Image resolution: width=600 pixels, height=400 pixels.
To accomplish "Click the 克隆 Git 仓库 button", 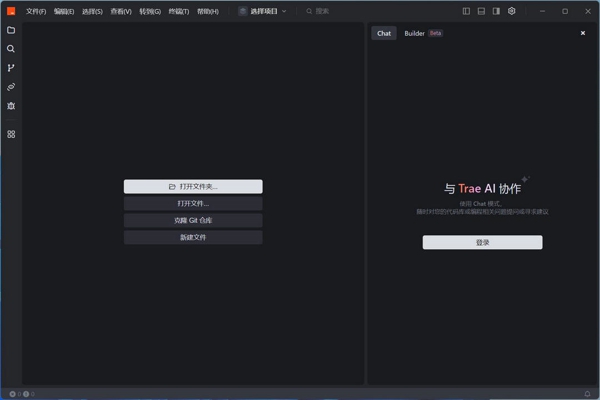I will [193, 220].
